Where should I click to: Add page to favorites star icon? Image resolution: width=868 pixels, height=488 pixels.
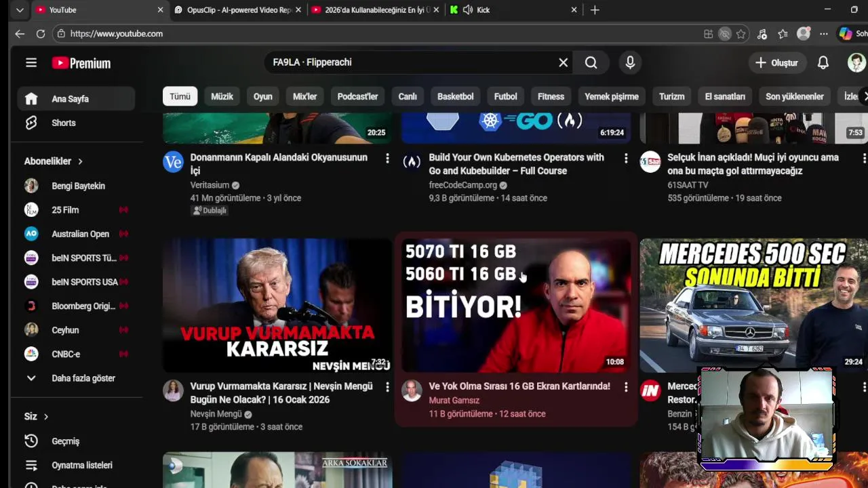pos(741,33)
